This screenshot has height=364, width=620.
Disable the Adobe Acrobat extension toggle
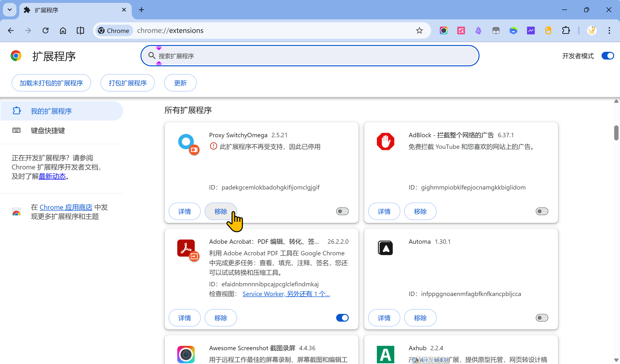tap(342, 318)
